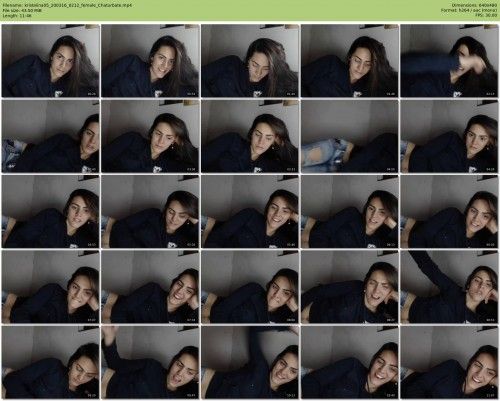Image resolution: width=500 pixels, height=401 pixels.
Task: Open the first thumbnail of the third row
Action: click(x=50, y=211)
